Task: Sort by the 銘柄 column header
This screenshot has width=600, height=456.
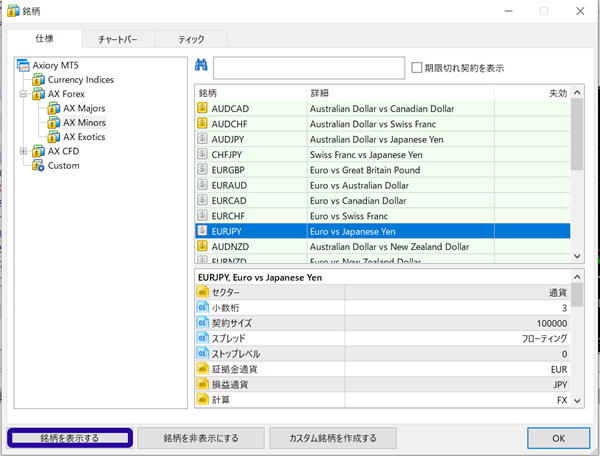Action: tap(251, 93)
